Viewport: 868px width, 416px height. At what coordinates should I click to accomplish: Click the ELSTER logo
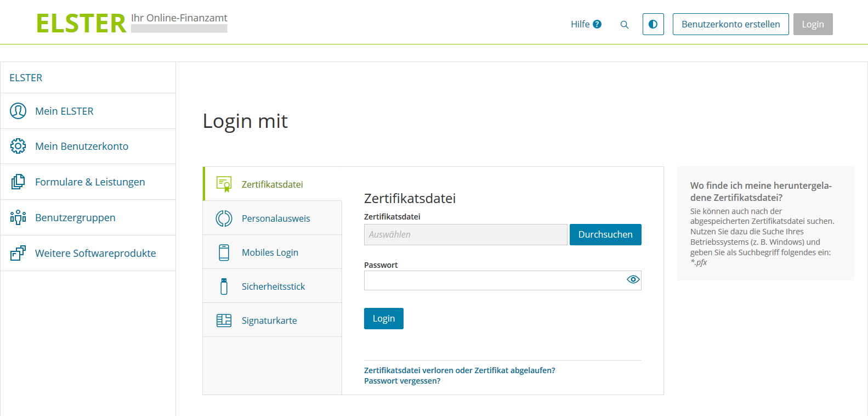[81, 24]
